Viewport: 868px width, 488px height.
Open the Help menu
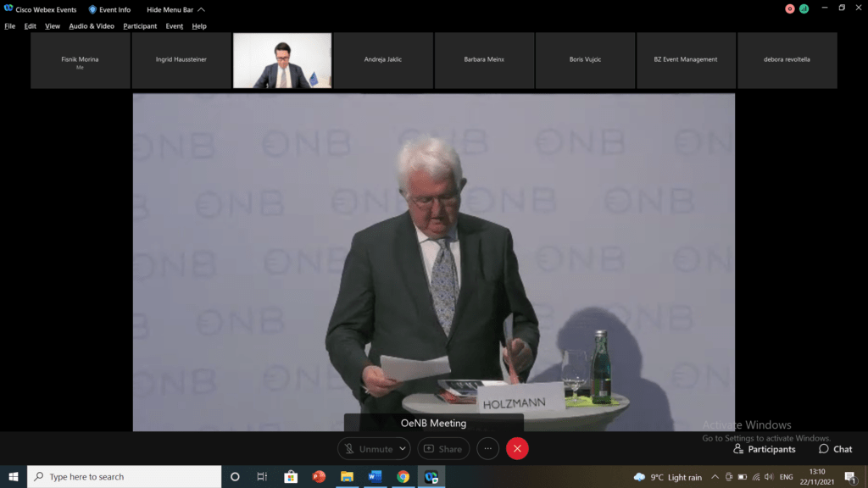pyautogui.click(x=199, y=26)
